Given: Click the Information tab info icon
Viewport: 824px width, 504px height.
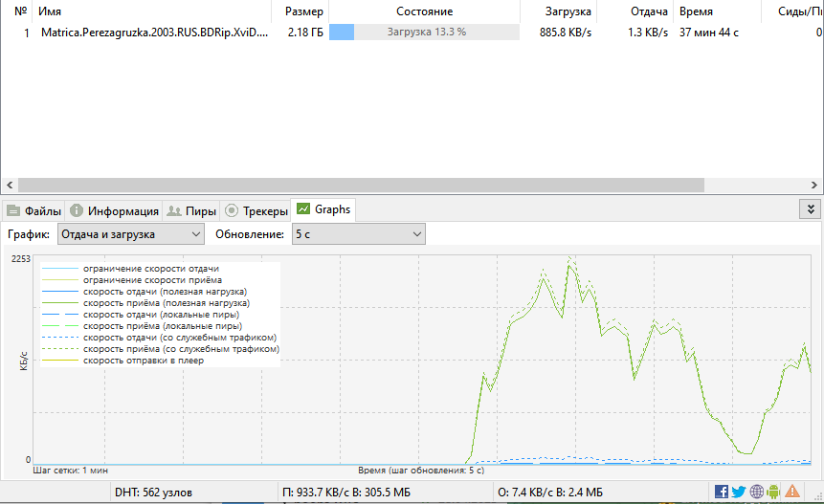Looking at the screenshot, I should pyautogui.click(x=77, y=210).
